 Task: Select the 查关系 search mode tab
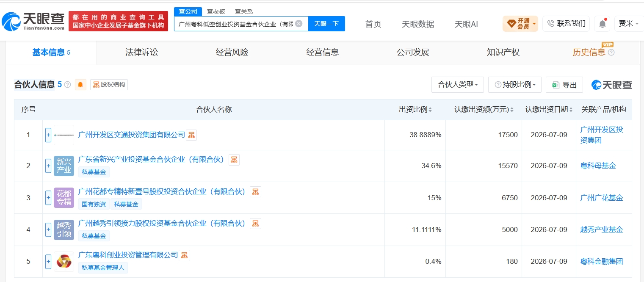click(244, 11)
